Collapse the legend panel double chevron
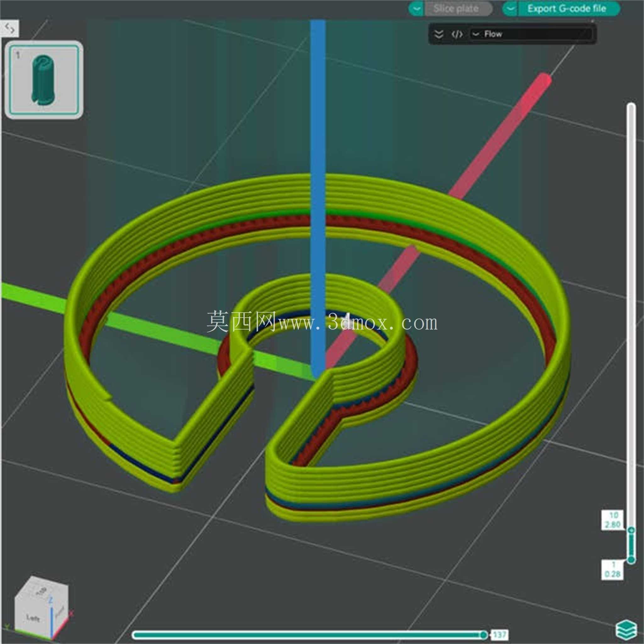This screenshot has height=644, width=644. coord(439,34)
